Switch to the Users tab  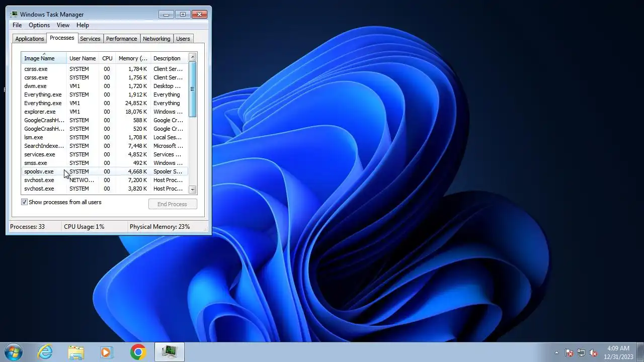click(x=183, y=39)
